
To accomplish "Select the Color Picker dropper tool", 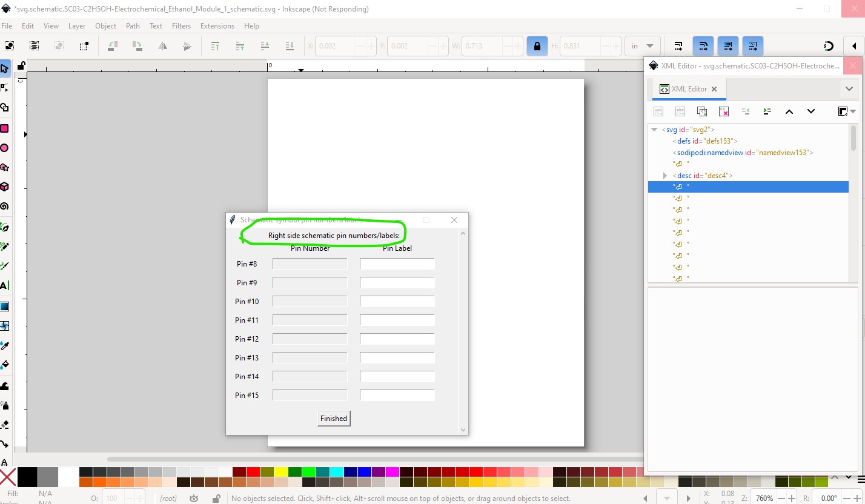I will click(x=4, y=346).
